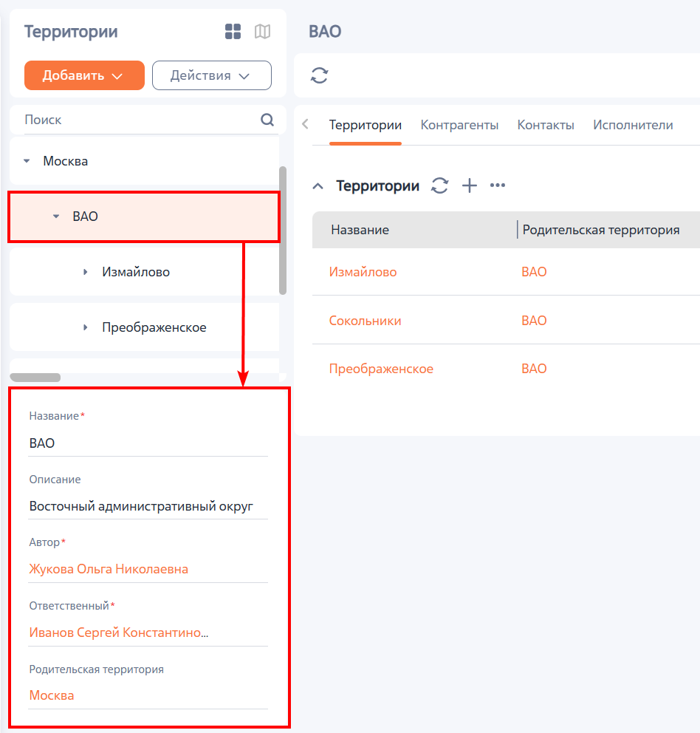Viewport: 700px width, 733px height.
Task: Open the Контрагенты tab
Action: point(459,126)
